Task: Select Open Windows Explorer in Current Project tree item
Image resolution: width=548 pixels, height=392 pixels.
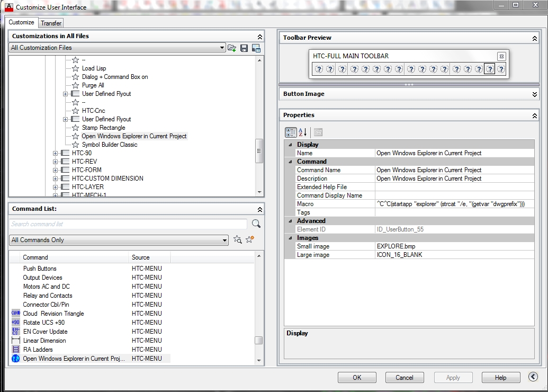Action: (134, 136)
